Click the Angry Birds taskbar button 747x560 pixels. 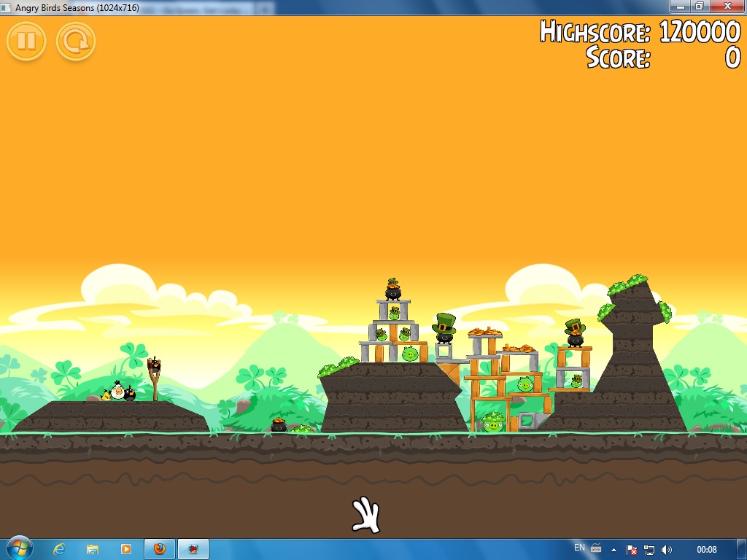click(x=193, y=548)
